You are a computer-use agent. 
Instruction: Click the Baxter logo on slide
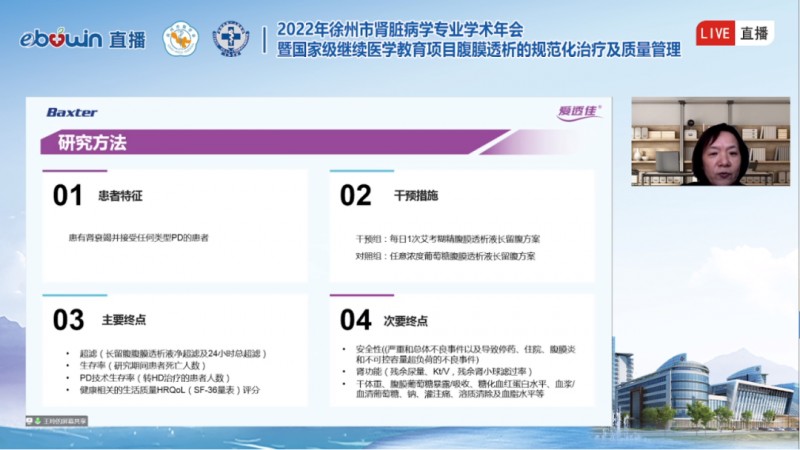(71, 113)
